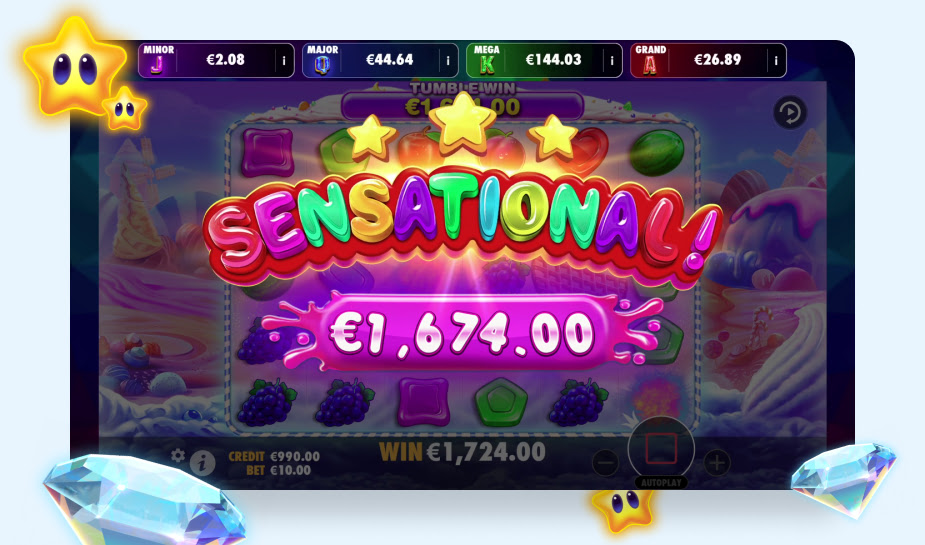Open the Major jackpot info icon
The image size is (925, 545).
pos(448,61)
